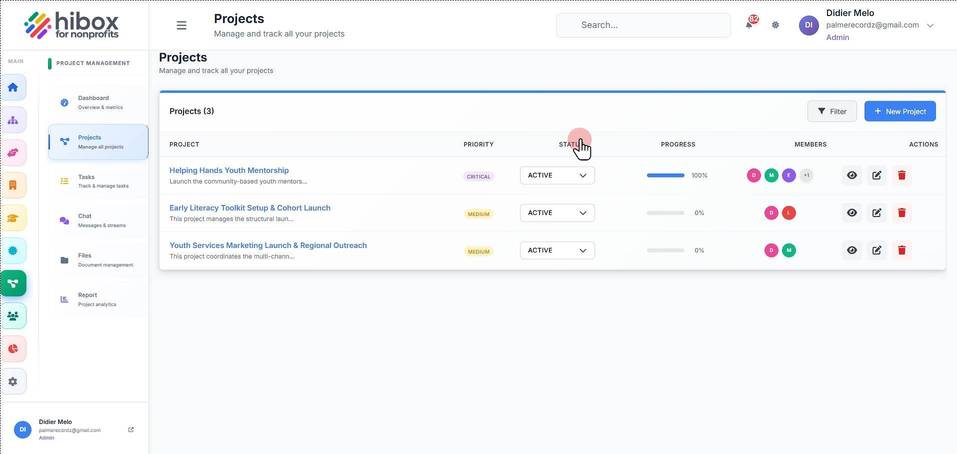Viewport: 957px width, 454px height.
Task: Open status dropdown for Early Literacy Toolkit
Action: 557,213
